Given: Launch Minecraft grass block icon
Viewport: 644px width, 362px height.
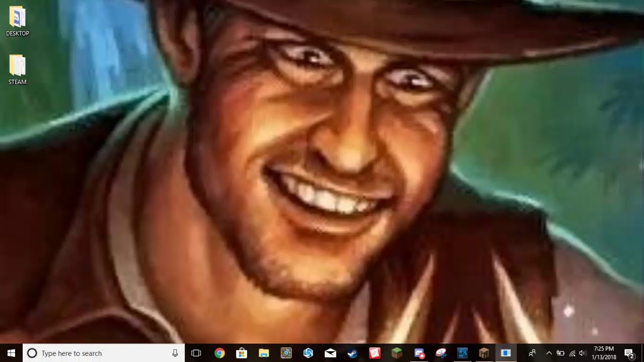Looking at the screenshot, I should (x=397, y=353).
